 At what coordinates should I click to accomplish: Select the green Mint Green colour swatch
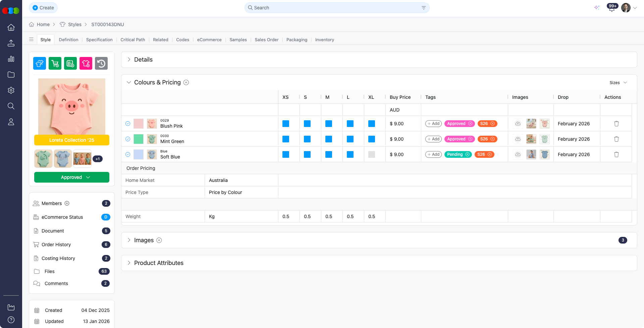tap(138, 139)
